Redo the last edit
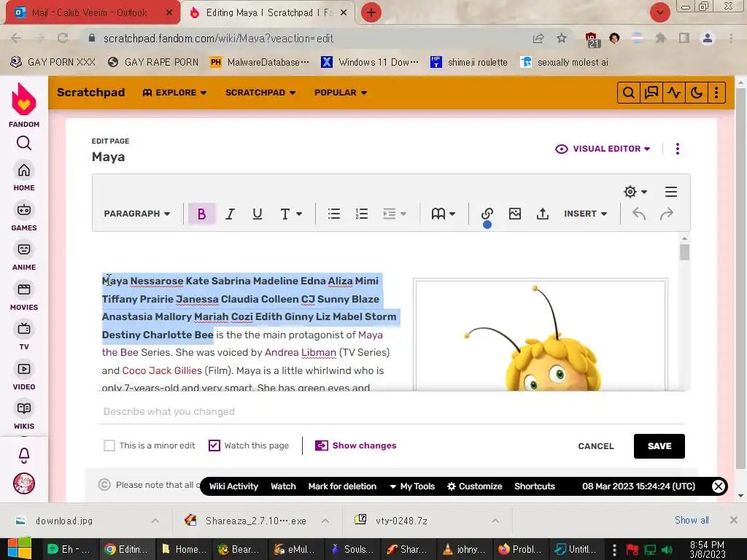The width and height of the screenshot is (747, 560). pyautogui.click(x=667, y=214)
